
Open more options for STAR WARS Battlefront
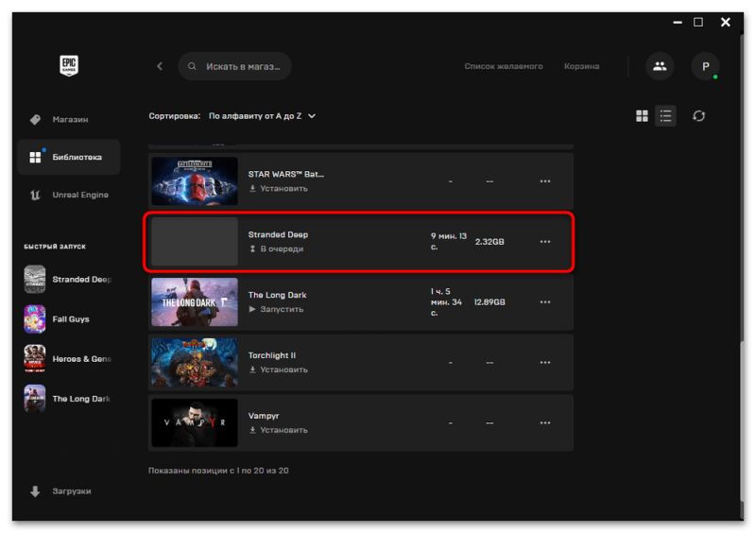tap(545, 181)
